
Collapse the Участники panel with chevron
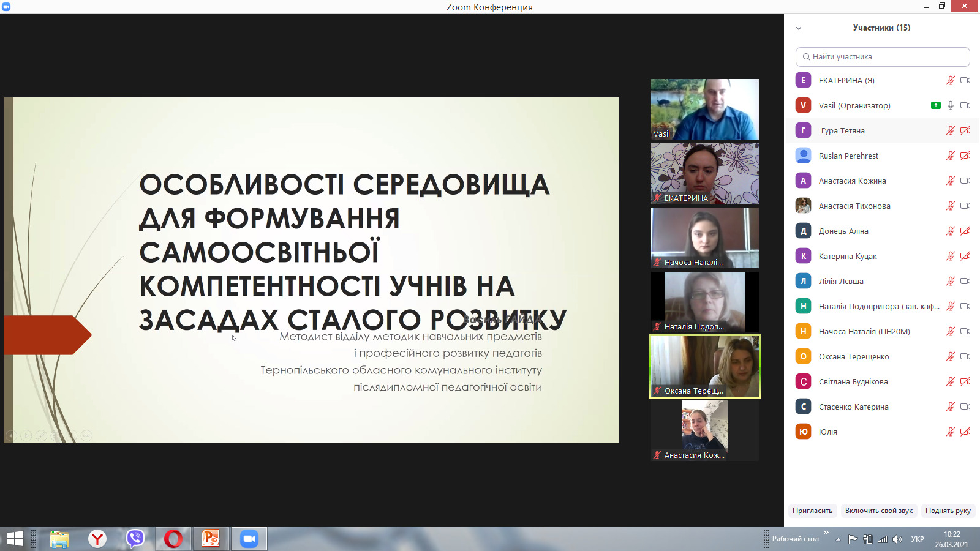pyautogui.click(x=799, y=28)
